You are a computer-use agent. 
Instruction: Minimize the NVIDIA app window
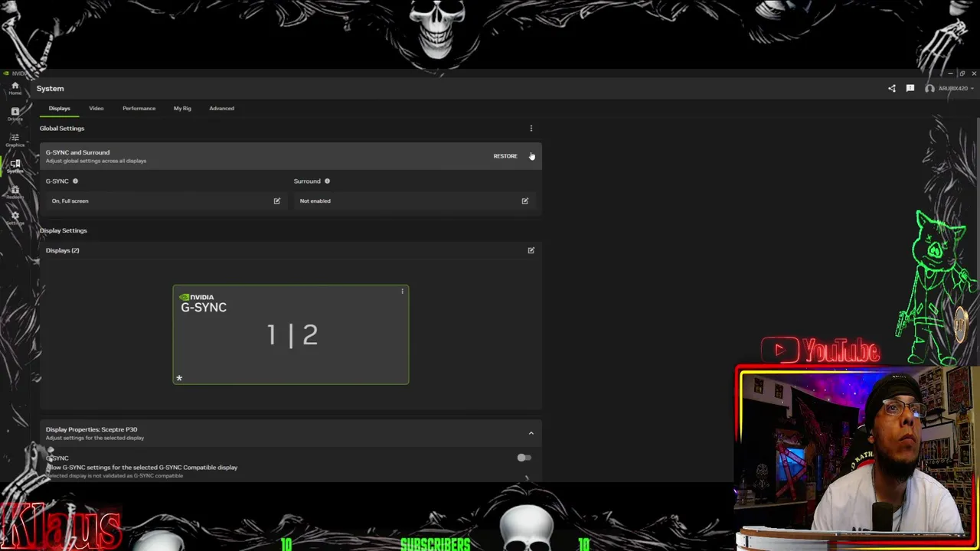point(950,73)
